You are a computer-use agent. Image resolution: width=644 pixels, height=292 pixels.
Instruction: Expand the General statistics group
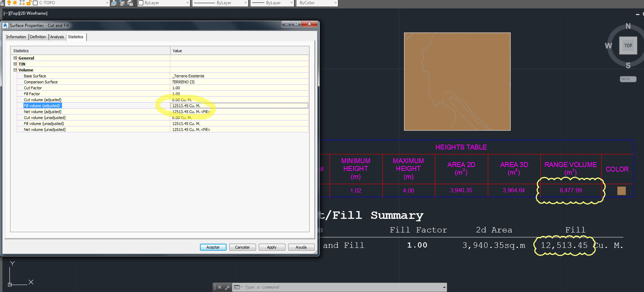click(15, 58)
